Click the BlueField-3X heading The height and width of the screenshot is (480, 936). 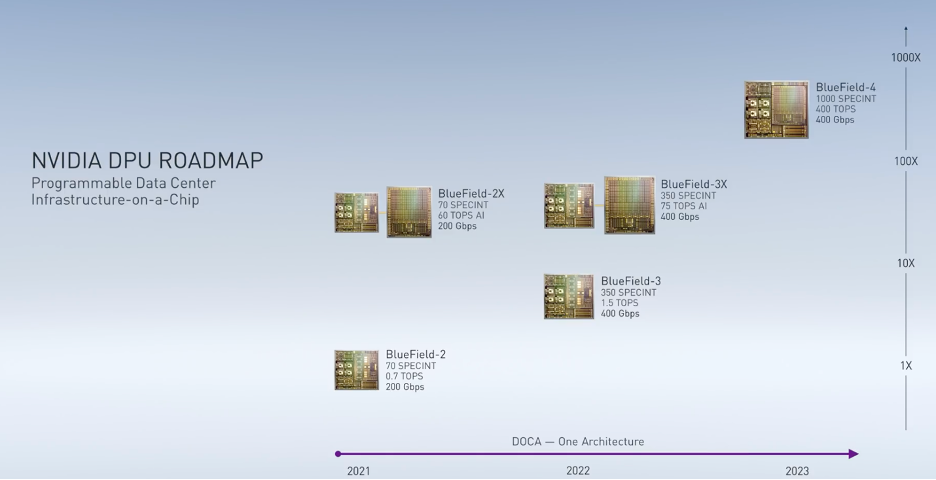[x=694, y=184]
